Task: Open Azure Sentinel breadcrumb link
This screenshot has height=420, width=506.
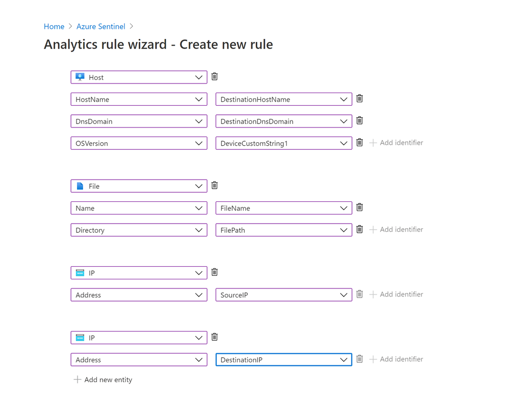Action: pyautogui.click(x=101, y=26)
